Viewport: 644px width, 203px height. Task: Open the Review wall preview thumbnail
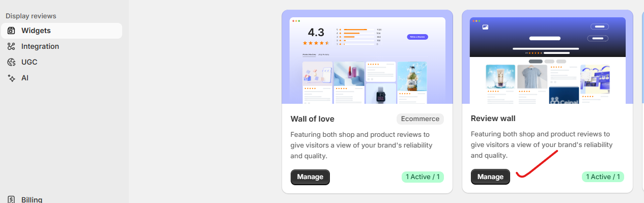(547, 57)
